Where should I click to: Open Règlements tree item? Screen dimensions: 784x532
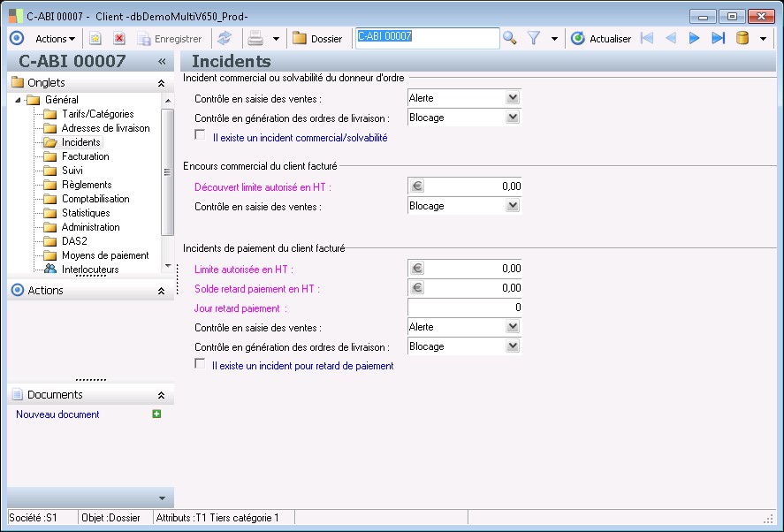87,185
